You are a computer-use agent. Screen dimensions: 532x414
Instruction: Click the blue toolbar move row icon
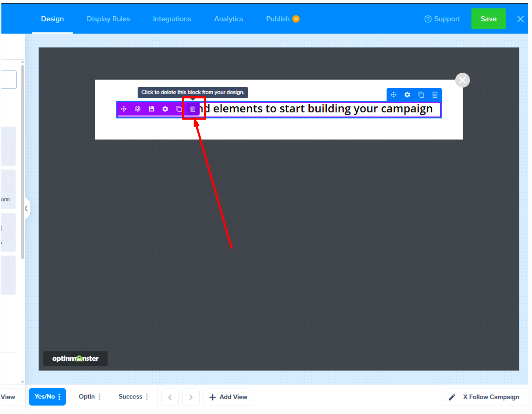click(x=393, y=95)
